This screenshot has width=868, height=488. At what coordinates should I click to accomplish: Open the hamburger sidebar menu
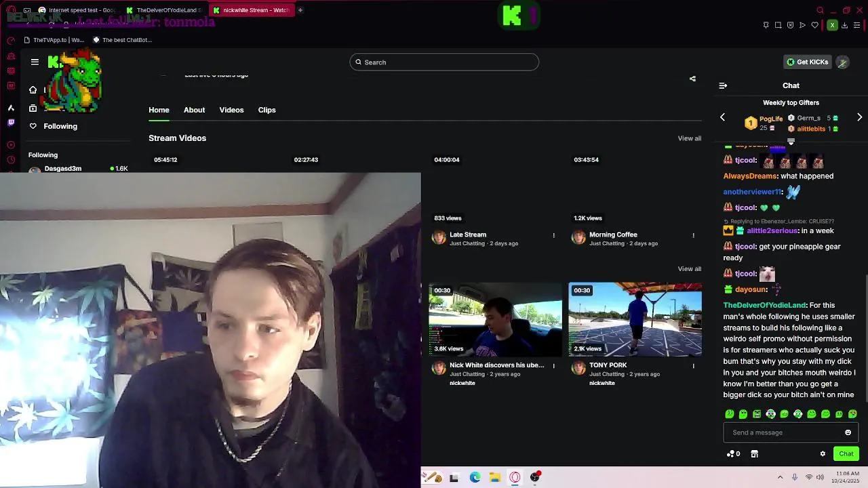point(35,62)
